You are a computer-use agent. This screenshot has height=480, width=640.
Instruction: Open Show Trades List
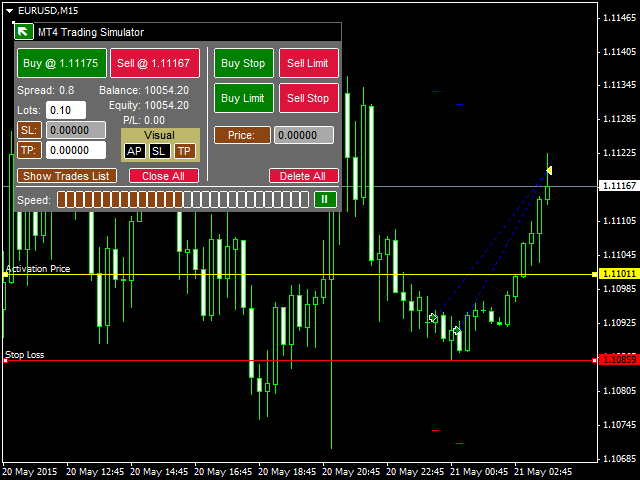(67, 176)
